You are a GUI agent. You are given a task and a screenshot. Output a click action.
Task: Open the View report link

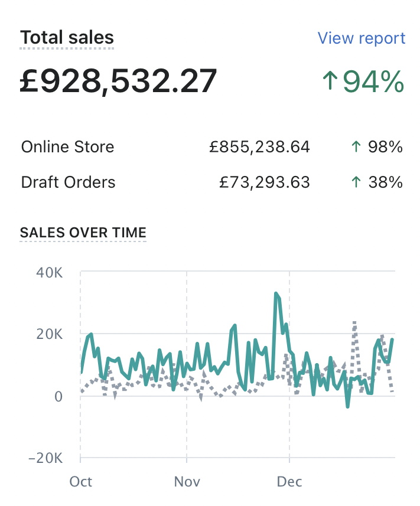(361, 38)
